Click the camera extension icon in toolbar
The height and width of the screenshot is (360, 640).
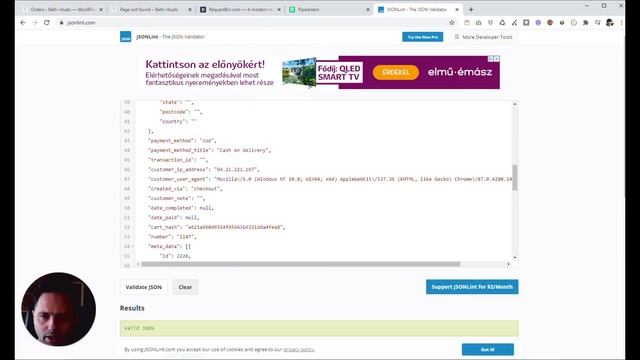(478, 23)
